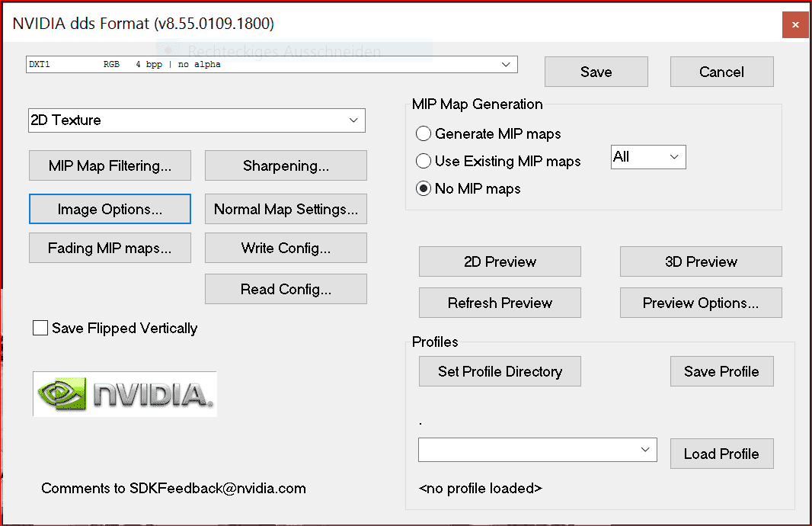Click the Read Config button

(x=286, y=289)
